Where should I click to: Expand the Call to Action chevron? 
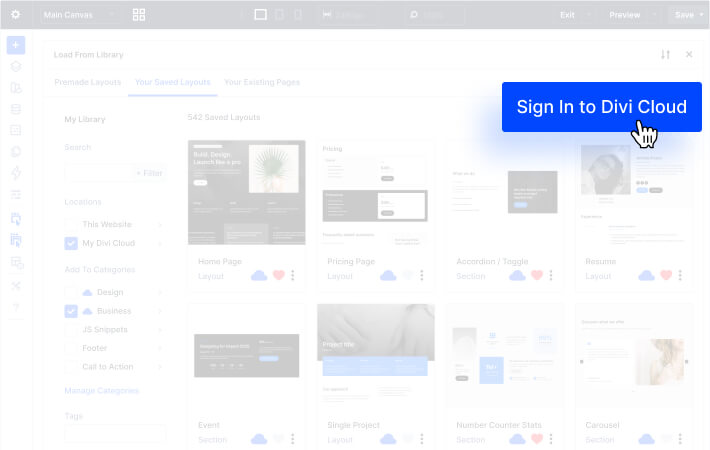(x=160, y=367)
